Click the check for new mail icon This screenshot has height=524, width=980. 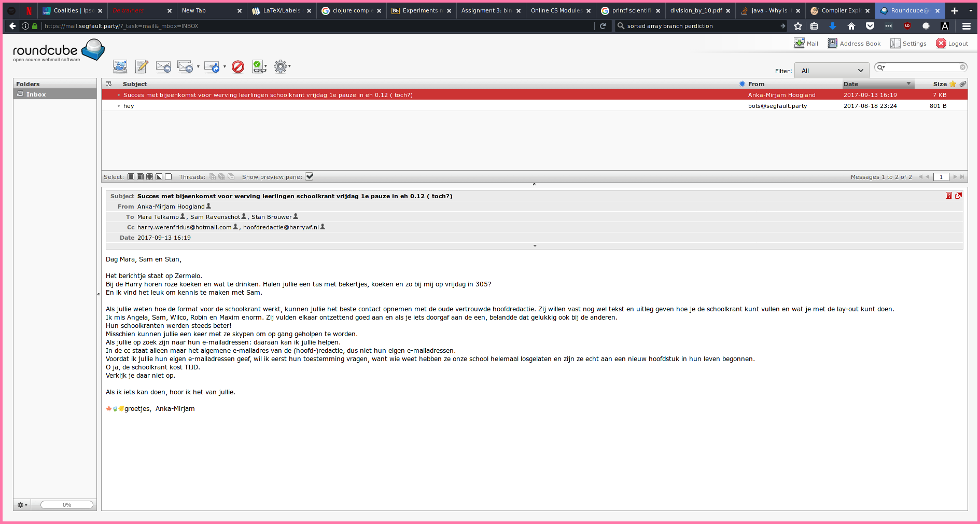click(x=120, y=66)
